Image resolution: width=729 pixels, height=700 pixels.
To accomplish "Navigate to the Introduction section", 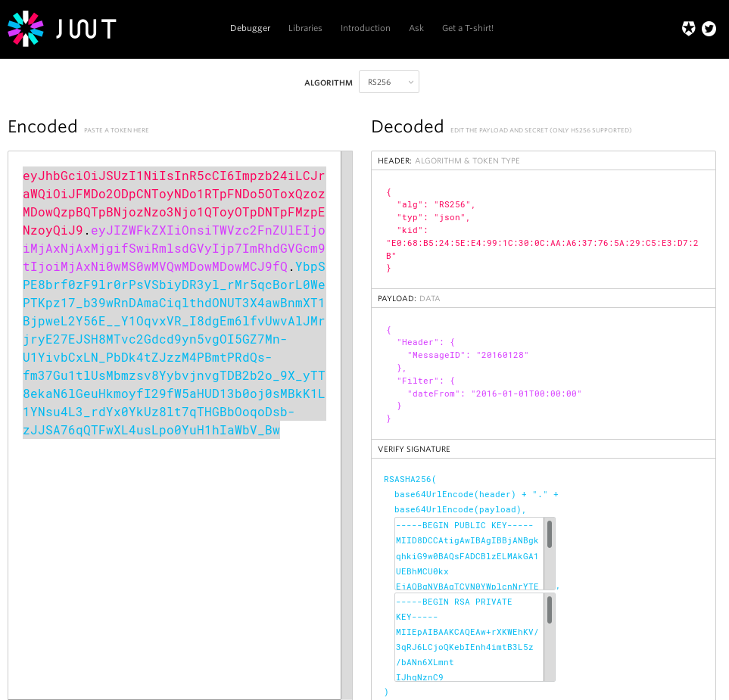I will coord(365,28).
